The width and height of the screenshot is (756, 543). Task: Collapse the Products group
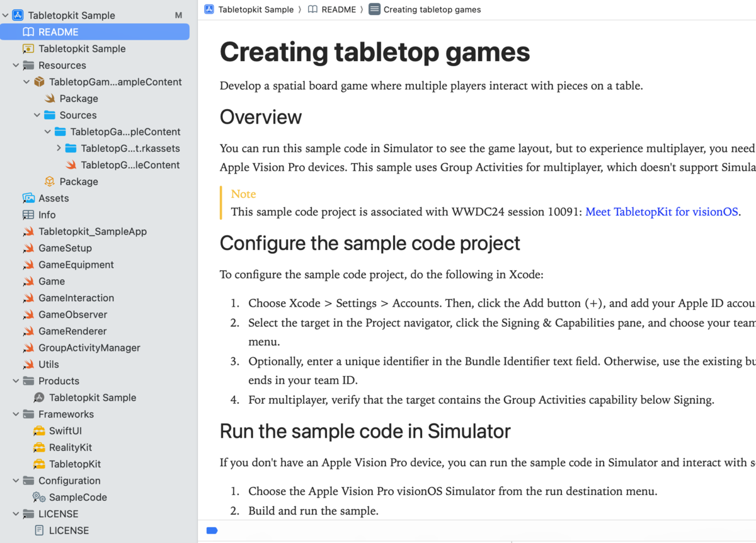pos(16,381)
